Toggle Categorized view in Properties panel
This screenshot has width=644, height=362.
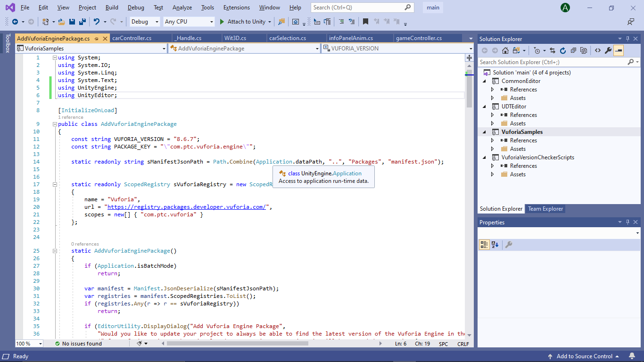point(484,244)
